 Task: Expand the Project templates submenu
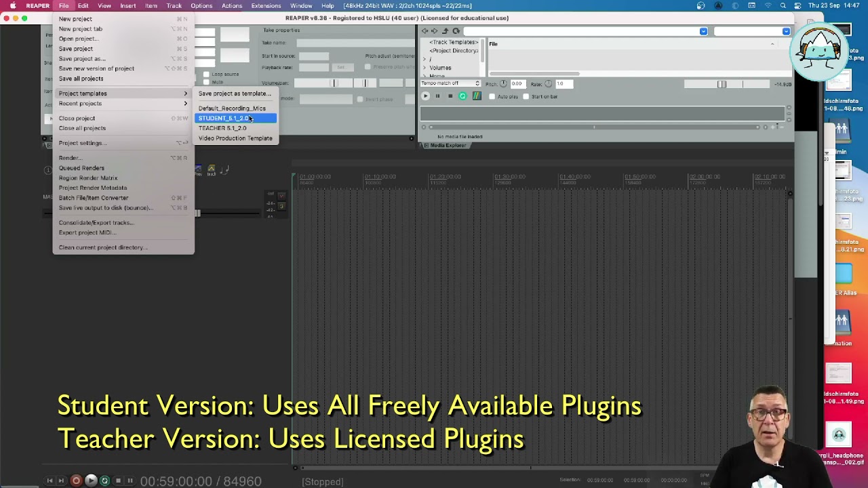click(123, 94)
